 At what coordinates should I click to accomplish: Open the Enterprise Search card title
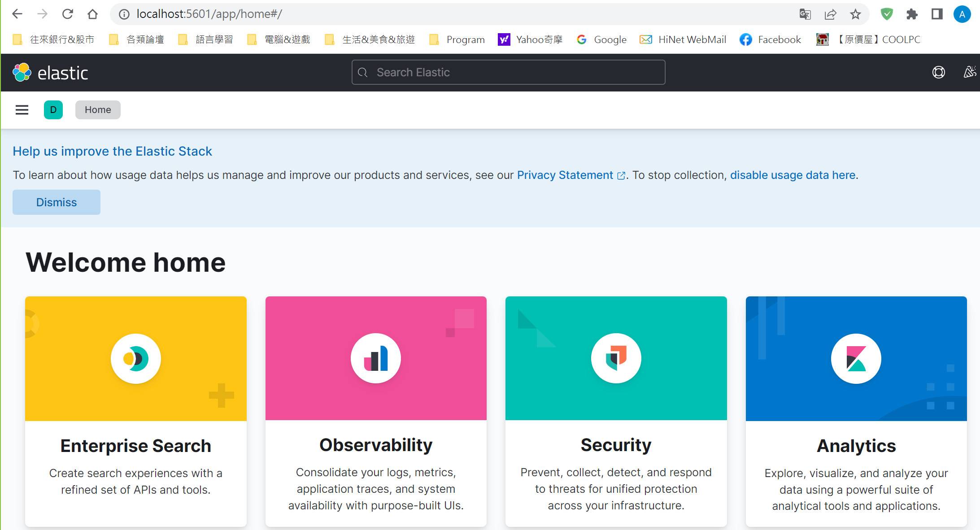(x=136, y=446)
